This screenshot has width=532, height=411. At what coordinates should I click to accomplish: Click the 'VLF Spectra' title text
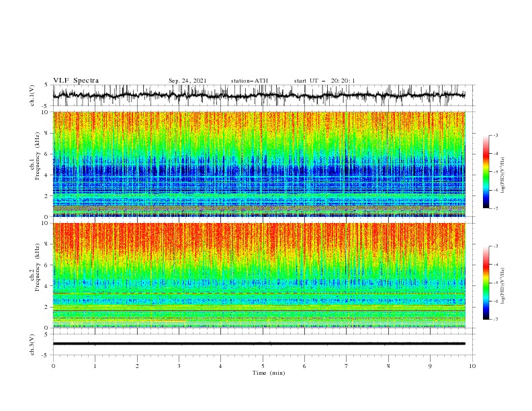click(76, 81)
